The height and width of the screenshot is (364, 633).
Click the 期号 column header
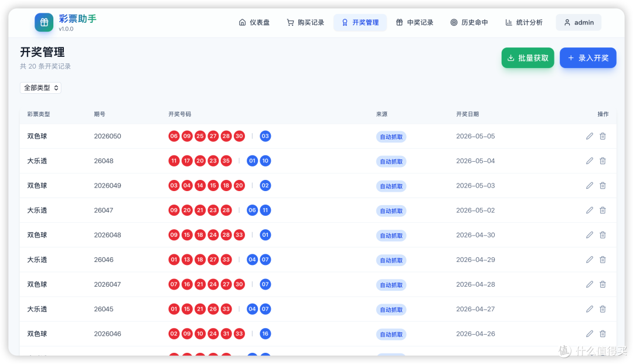100,114
